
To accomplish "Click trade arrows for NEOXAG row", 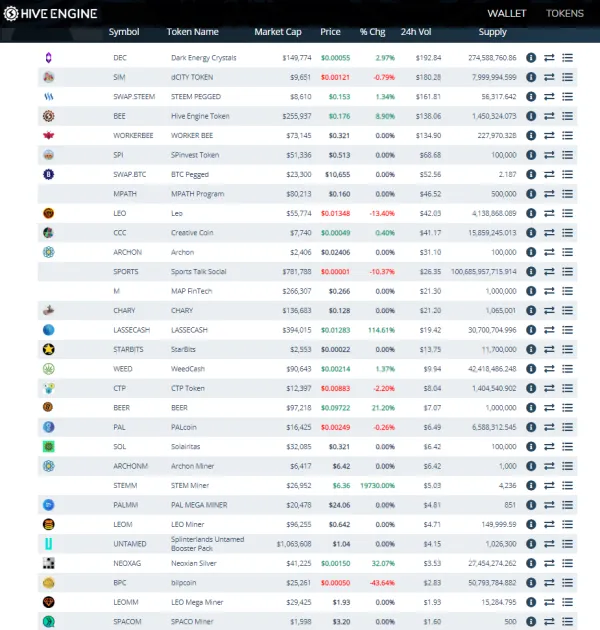I will [549, 563].
